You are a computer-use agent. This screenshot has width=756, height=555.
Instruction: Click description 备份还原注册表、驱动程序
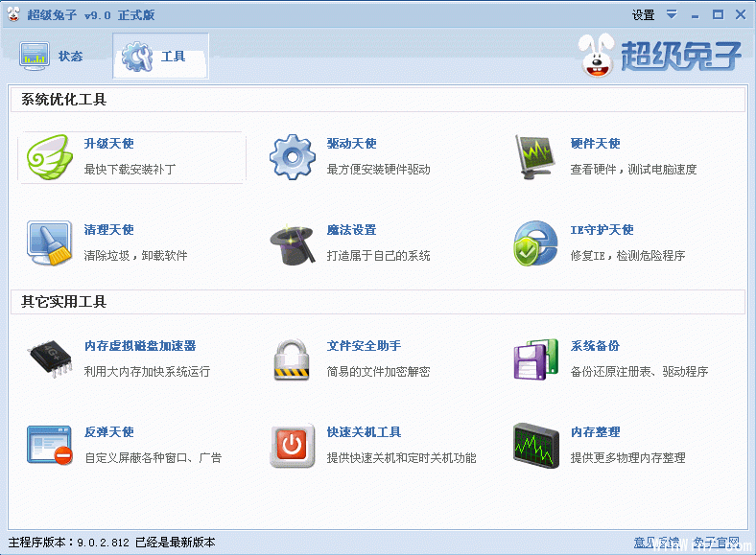(x=639, y=371)
